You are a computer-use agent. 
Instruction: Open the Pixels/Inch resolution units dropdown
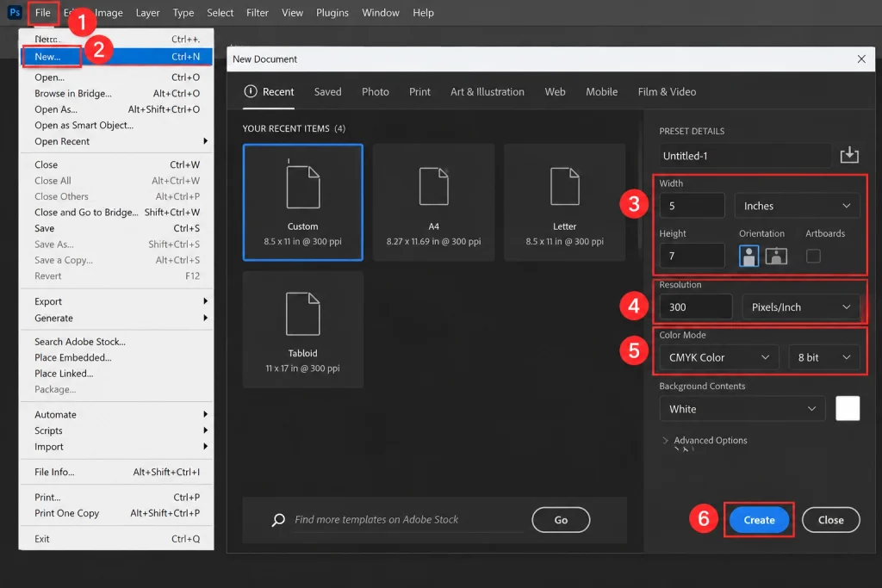point(800,307)
